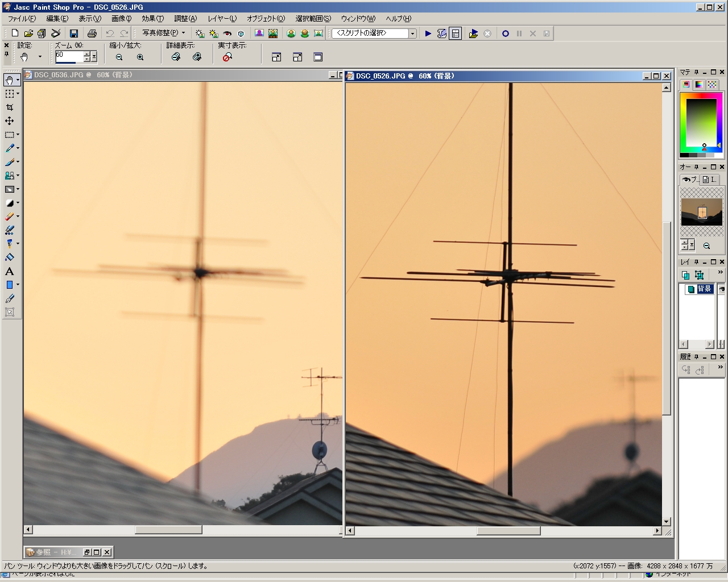Select the Move tool in the left toolbar
Viewport: 728px width, 582px height.
point(10,121)
